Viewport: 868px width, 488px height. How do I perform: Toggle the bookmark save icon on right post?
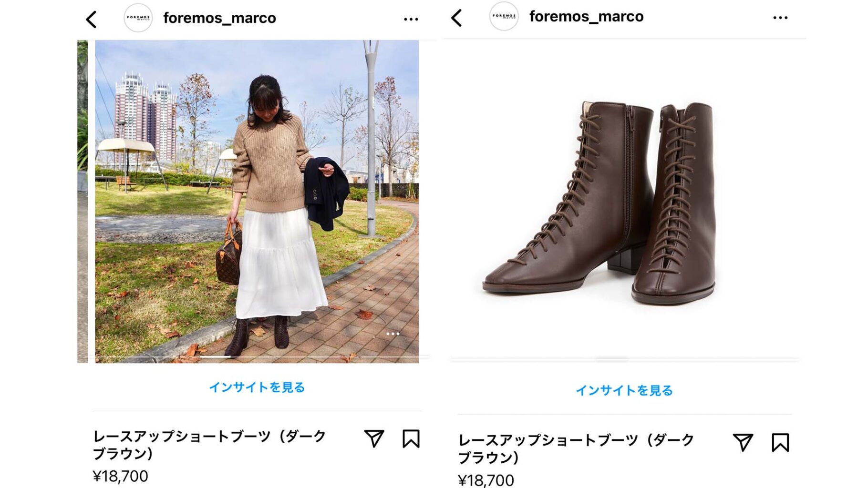780,443
